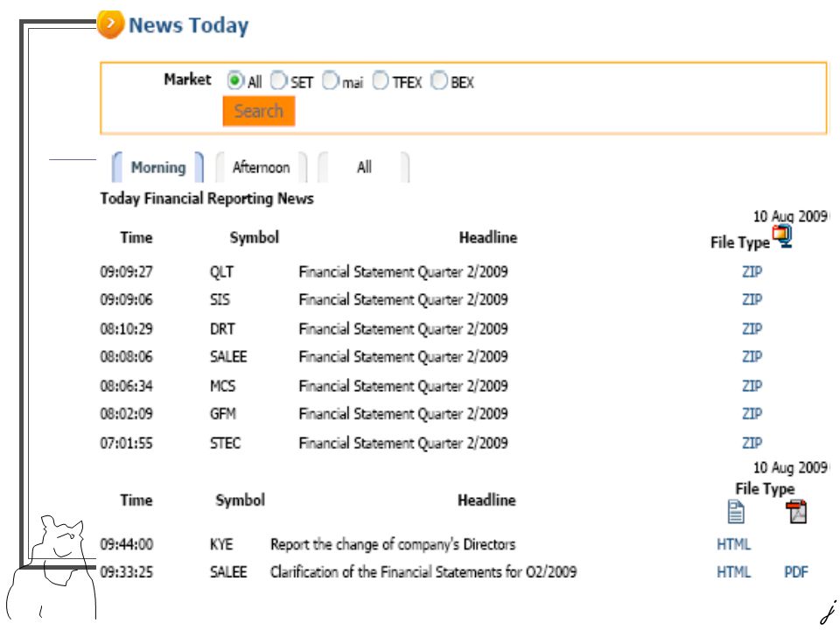The image size is (840, 630).
Task: Download the ZIP file in the 08:08:06 SALEE row
Action: coord(752,356)
